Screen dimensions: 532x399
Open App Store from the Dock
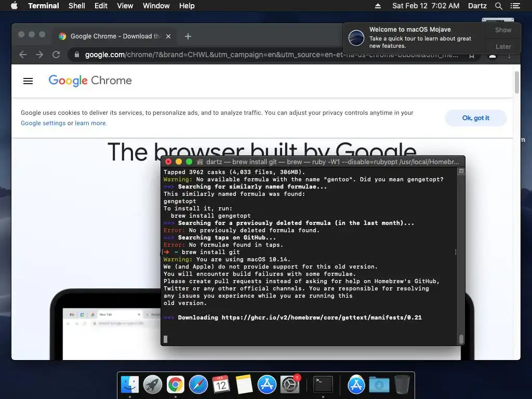(267, 385)
